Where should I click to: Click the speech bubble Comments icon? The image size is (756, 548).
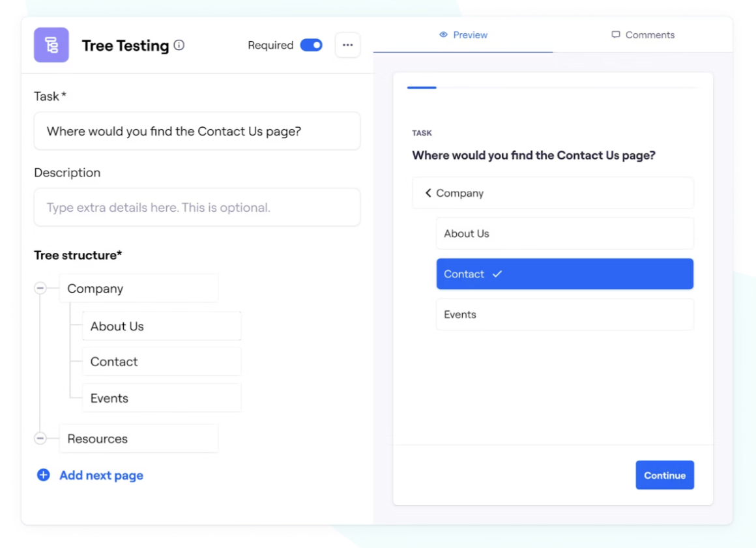616,35
